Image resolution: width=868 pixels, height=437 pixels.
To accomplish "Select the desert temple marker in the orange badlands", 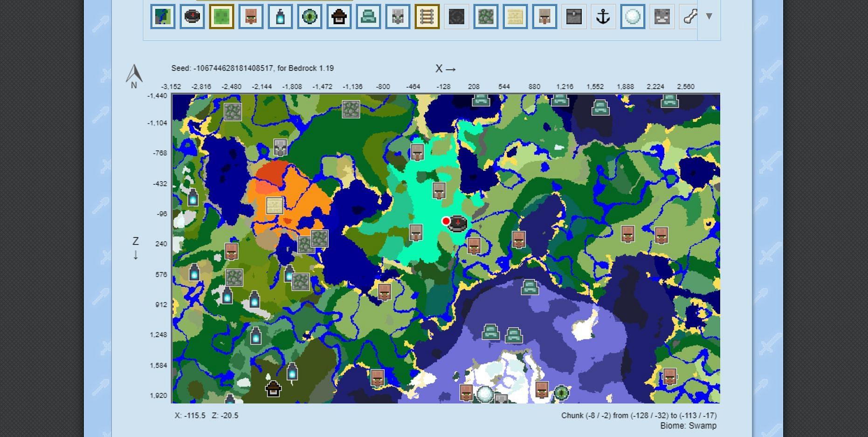I will (275, 205).
